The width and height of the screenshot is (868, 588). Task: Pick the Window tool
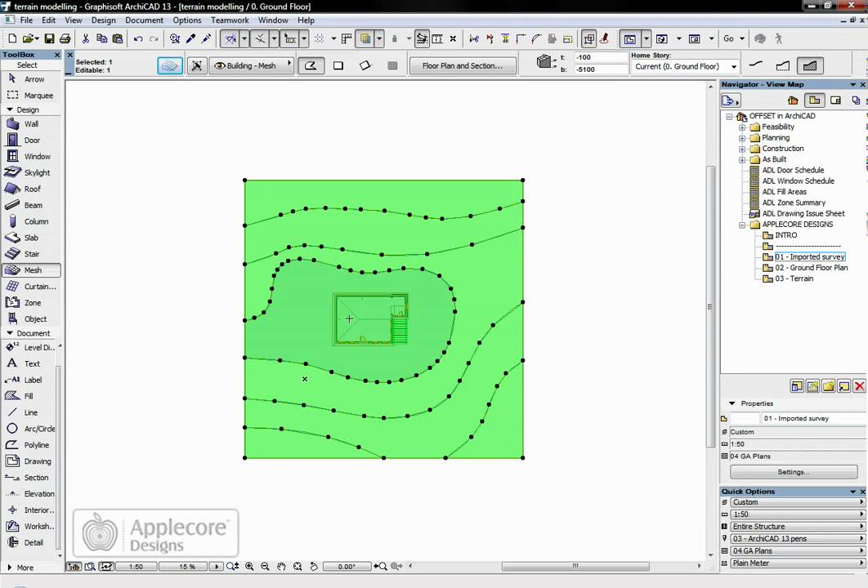[x=30, y=157]
